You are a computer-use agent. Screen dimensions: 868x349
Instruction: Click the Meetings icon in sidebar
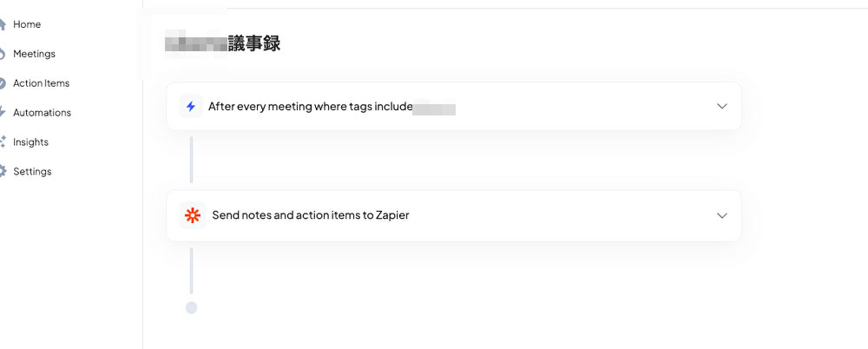[3, 54]
